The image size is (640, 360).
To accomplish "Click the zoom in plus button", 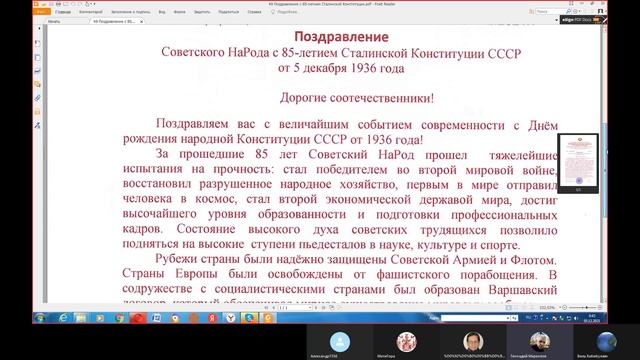I will (x=600, y=307).
